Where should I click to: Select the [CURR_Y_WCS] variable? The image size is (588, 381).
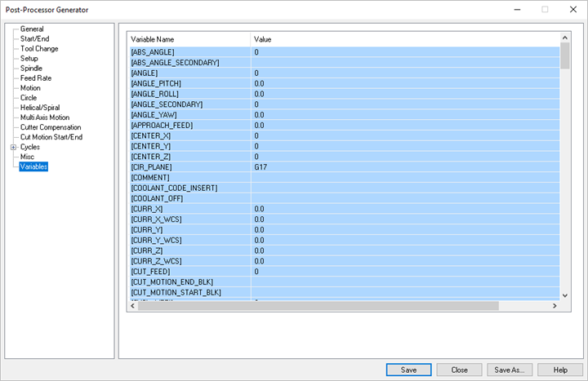coord(345,241)
